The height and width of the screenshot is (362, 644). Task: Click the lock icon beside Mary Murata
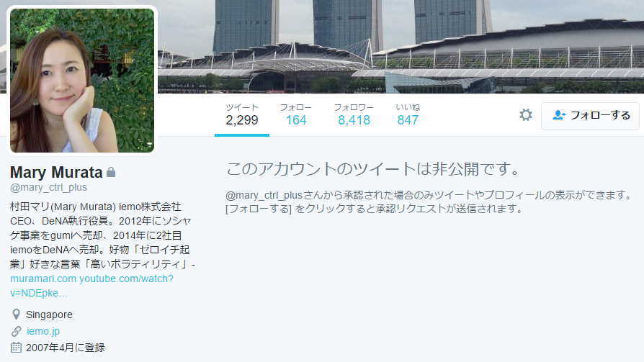coord(111,173)
